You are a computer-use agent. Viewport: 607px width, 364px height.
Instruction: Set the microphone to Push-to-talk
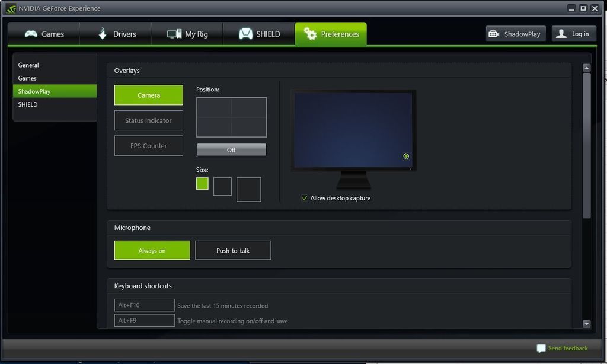pyautogui.click(x=233, y=251)
